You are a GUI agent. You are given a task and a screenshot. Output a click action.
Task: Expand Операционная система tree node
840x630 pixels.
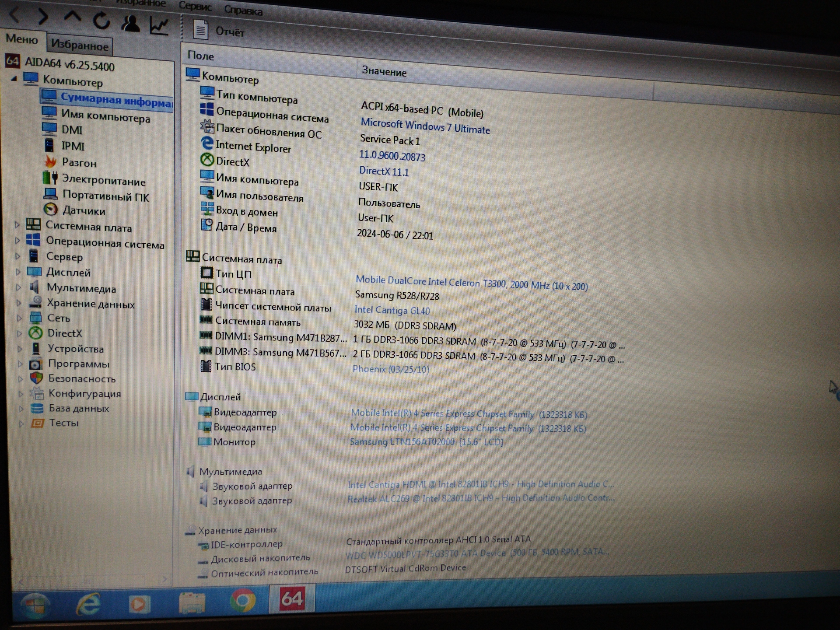(x=17, y=240)
